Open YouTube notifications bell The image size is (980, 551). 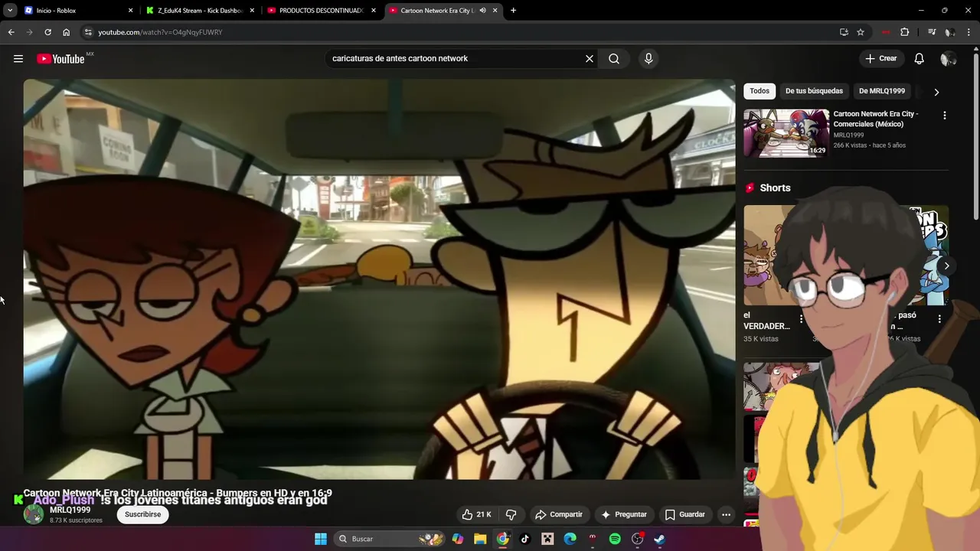[x=920, y=59]
